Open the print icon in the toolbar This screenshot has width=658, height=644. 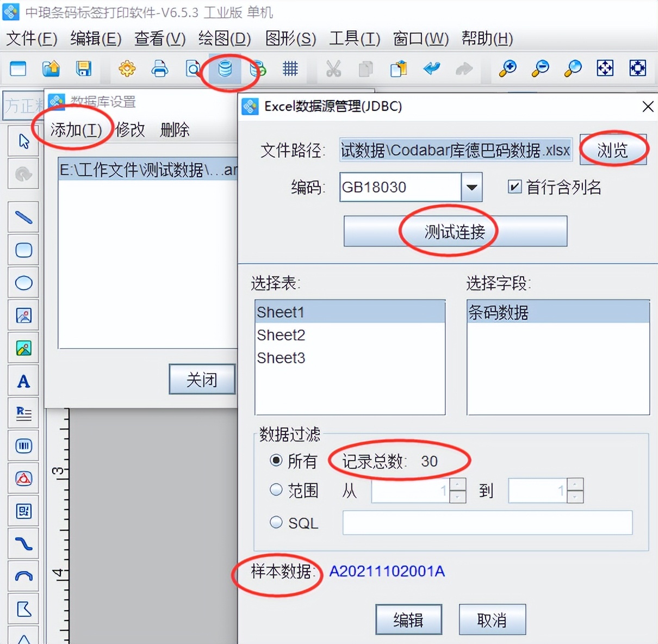point(159,69)
